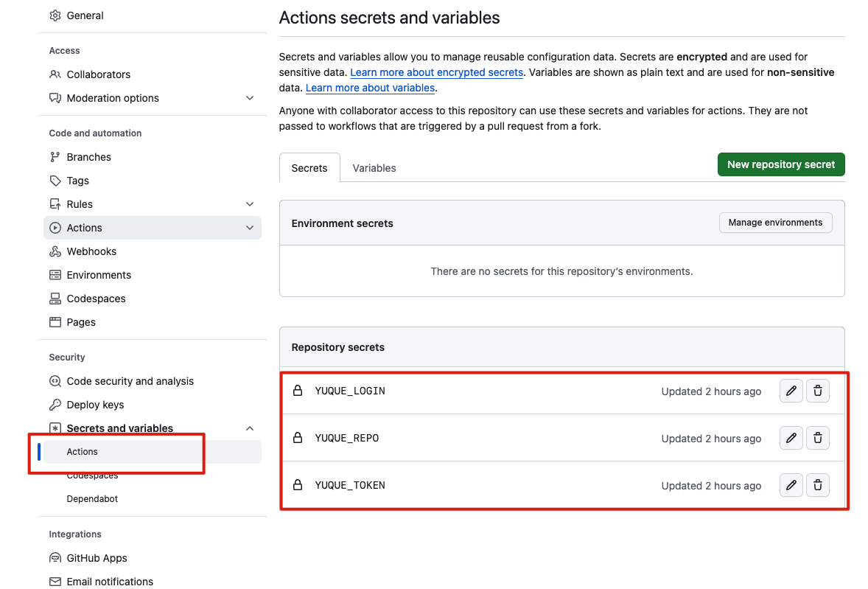Open Dependabot under Secrets and variables

[92, 498]
